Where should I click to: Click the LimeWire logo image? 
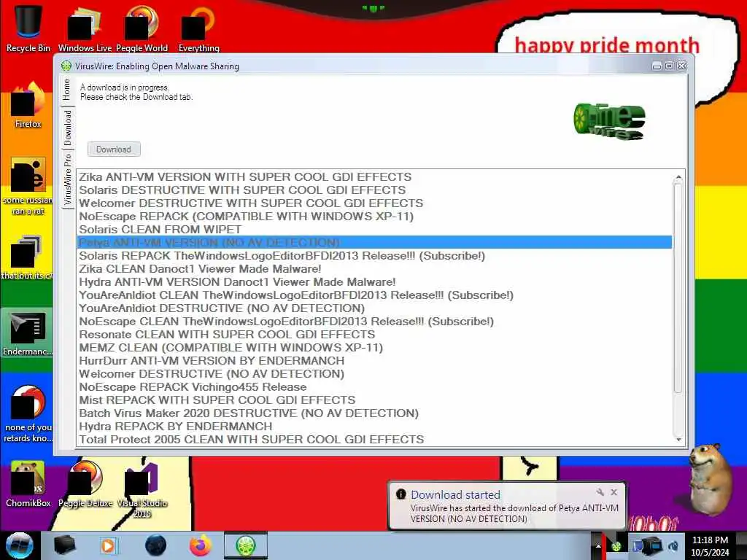pos(610,120)
